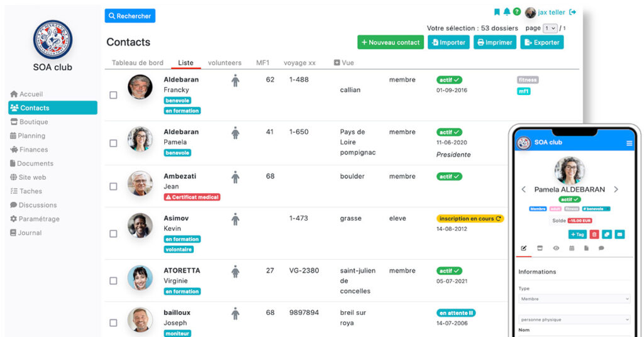This screenshot has width=644, height=337.
Task: Check the box for ATORETTA Virginie
Action: 113,281
